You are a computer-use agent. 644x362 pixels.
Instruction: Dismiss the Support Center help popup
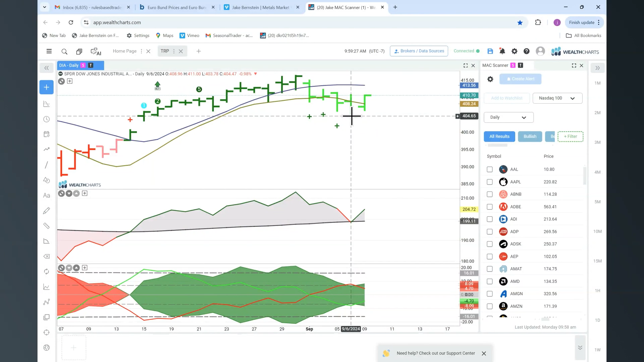coord(484,354)
